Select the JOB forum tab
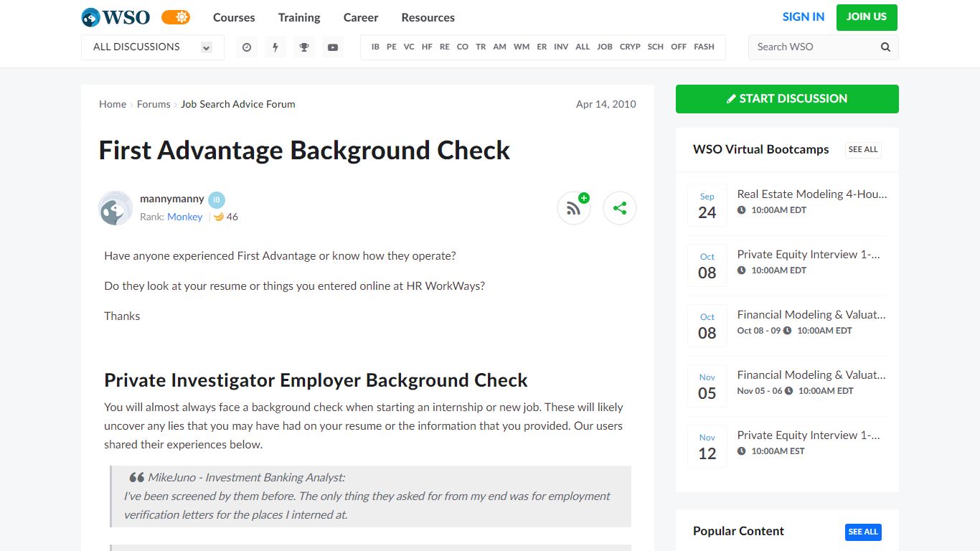This screenshot has height=551, width=980. click(x=605, y=47)
